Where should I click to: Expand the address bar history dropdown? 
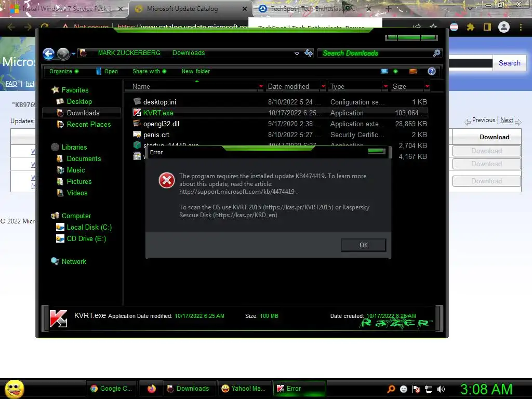(x=297, y=54)
